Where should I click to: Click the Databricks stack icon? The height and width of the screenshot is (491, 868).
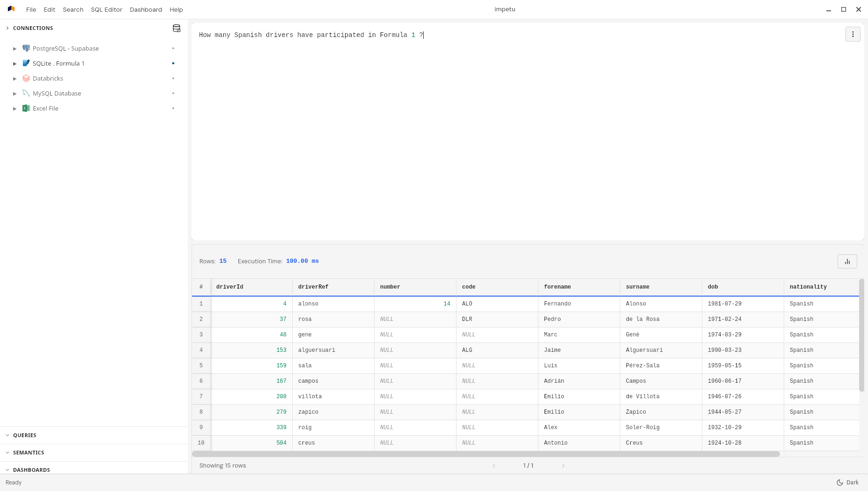[26, 78]
